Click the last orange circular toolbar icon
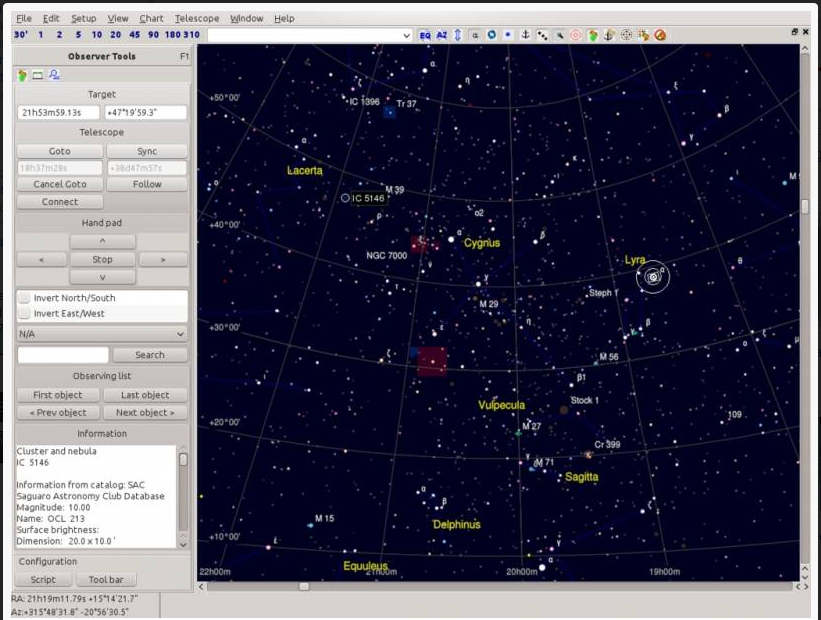Screen dimensions: 821x620 tap(660, 35)
